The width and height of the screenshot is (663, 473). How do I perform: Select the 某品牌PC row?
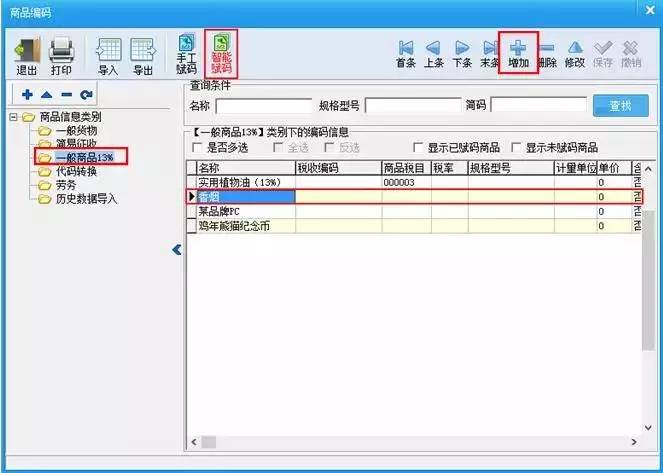tap(414, 211)
